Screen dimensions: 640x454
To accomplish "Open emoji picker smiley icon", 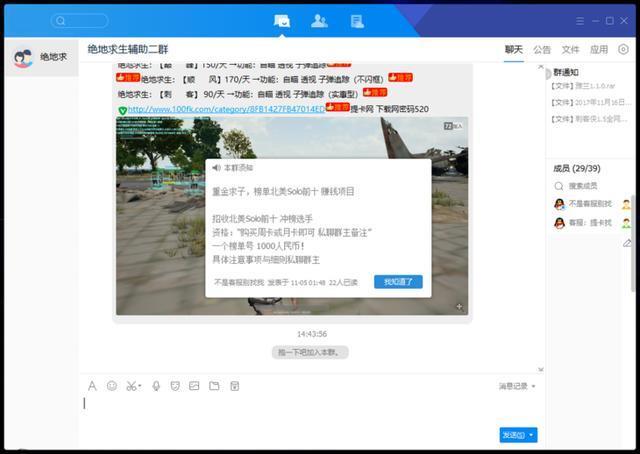I will [x=112, y=386].
